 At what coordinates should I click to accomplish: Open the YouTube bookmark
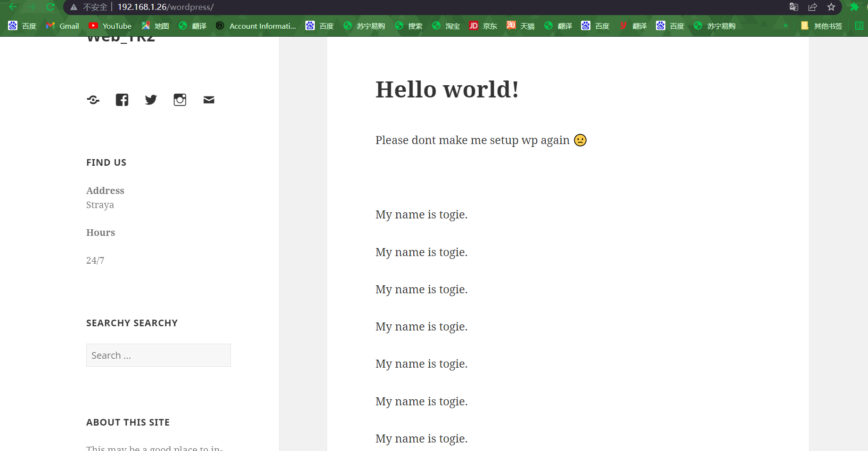coord(110,26)
